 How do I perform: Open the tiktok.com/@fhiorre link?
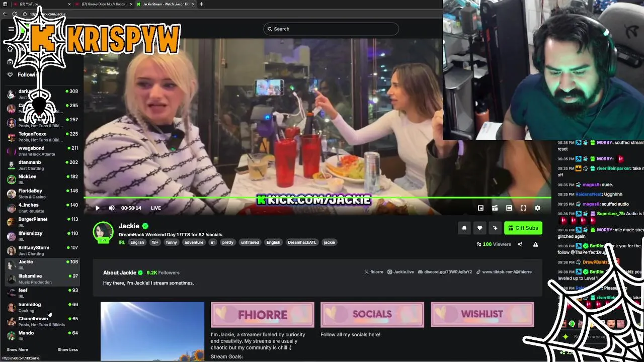(504, 272)
